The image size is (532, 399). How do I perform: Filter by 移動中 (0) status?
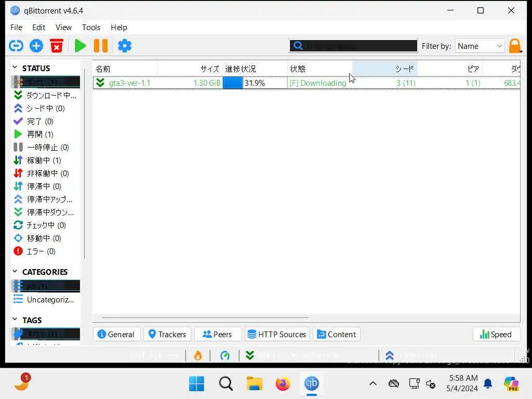click(46, 238)
